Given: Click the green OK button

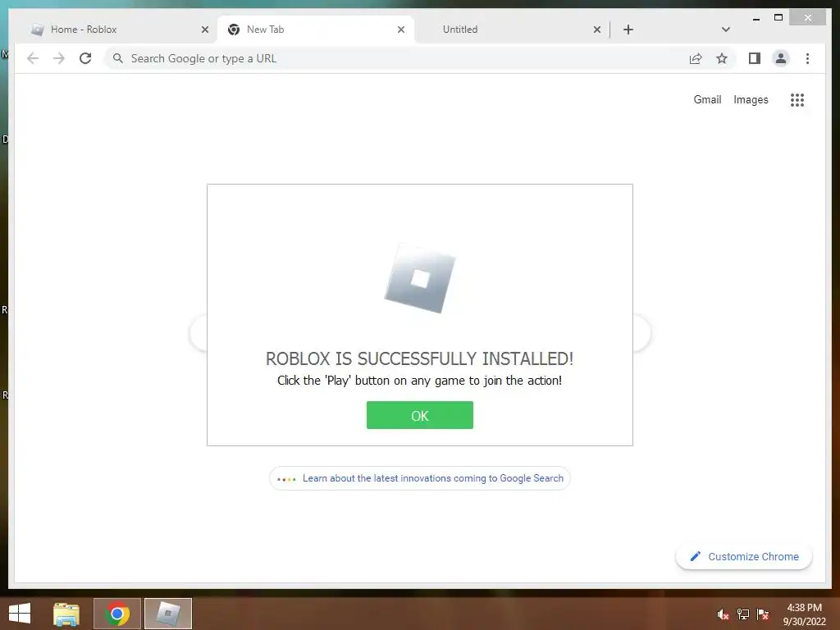Looking at the screenshot, I should [419, 415].
